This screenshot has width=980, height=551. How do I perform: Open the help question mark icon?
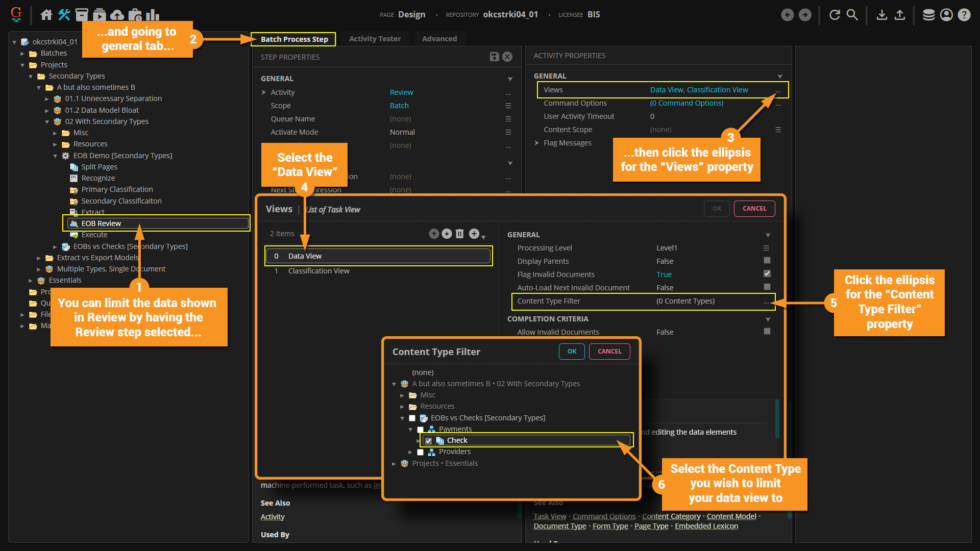point(964,15)
